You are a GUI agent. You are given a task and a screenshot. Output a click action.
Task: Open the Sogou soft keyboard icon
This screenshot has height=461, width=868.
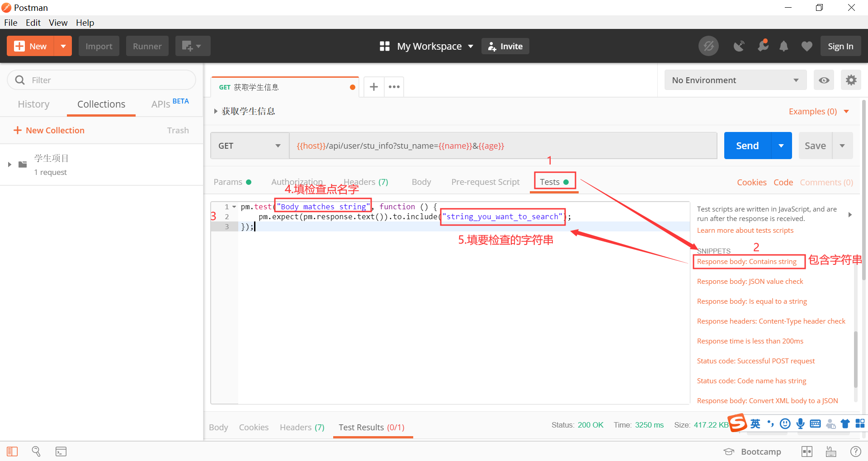[x=816, y=423]
